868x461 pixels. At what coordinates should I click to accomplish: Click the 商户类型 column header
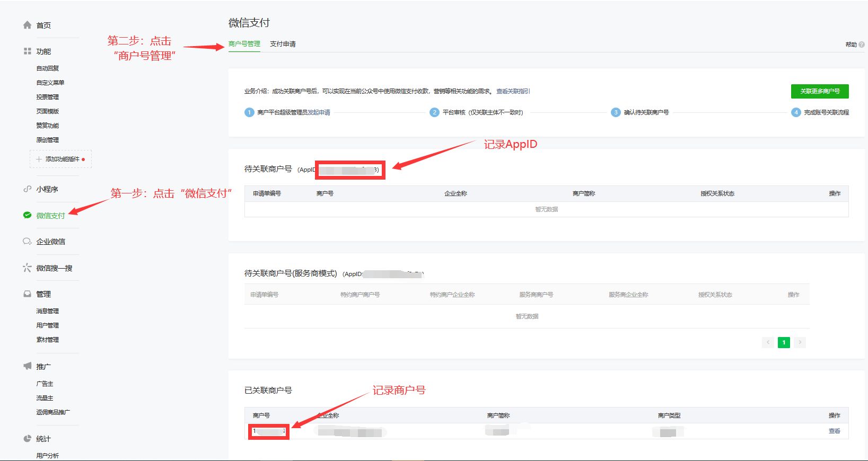point(669,415)
